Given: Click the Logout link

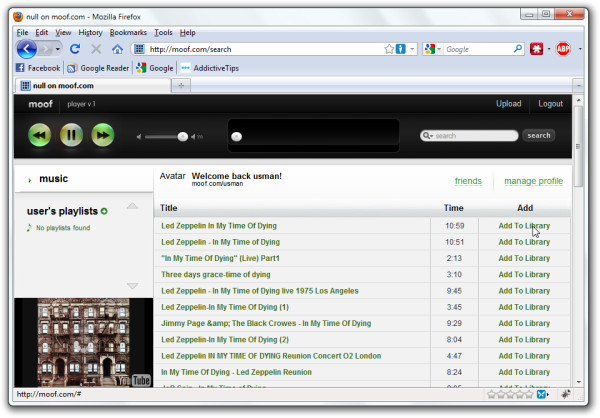Looking at the screenshot, I should [550, 104].
